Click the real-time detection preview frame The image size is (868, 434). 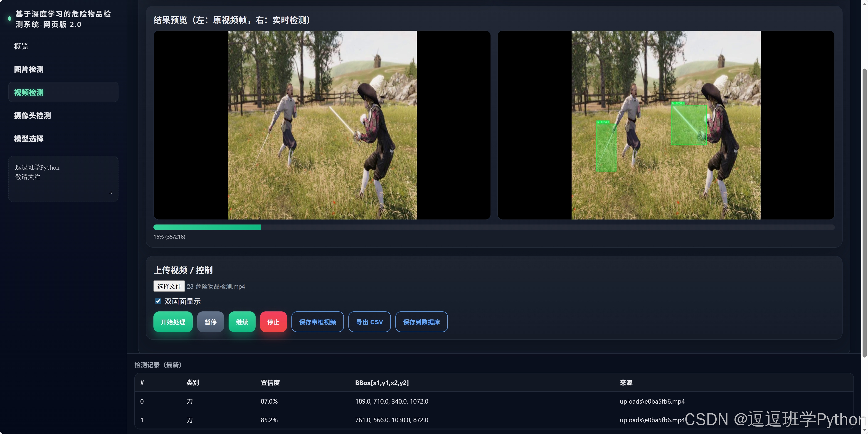(x=666, y=125)
